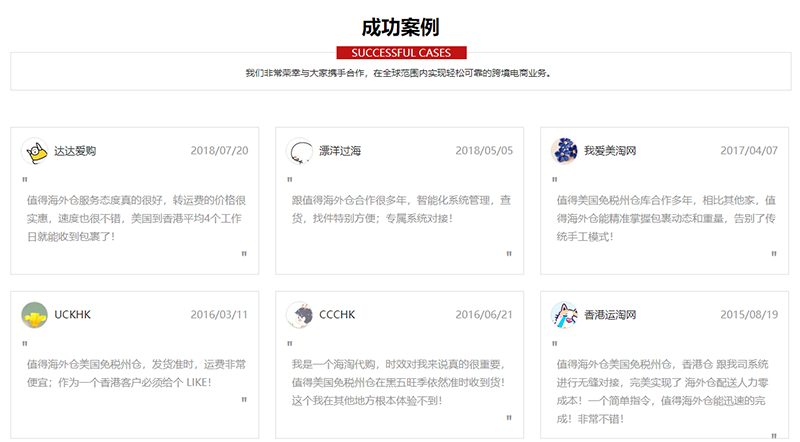The width and height of the screenshot is (800, 442).
Task: Open the 漂洋过海 customer name
Action: [340, 151]
